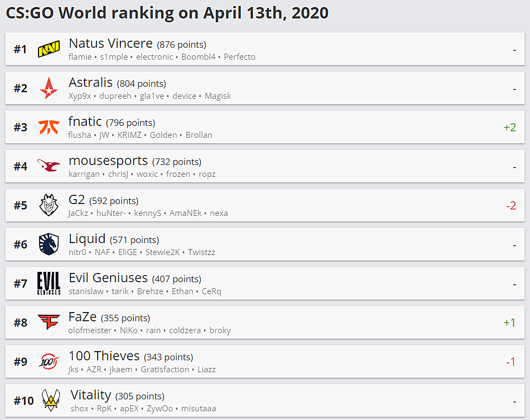Click the Astralis red star logo
Screen dimensions: 530x420
[x=49, y=88]
